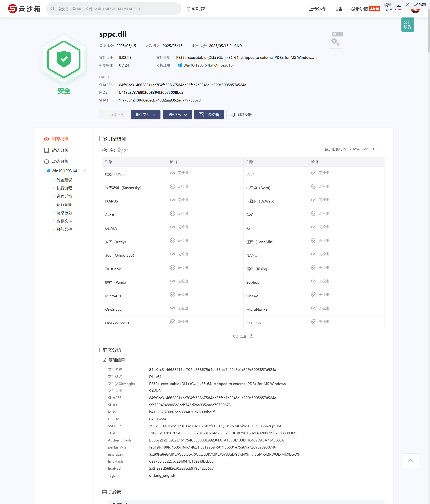Select 静态分析 in the left sidebar
Screen dimensions: 430x504
click(x=60, y=150)
